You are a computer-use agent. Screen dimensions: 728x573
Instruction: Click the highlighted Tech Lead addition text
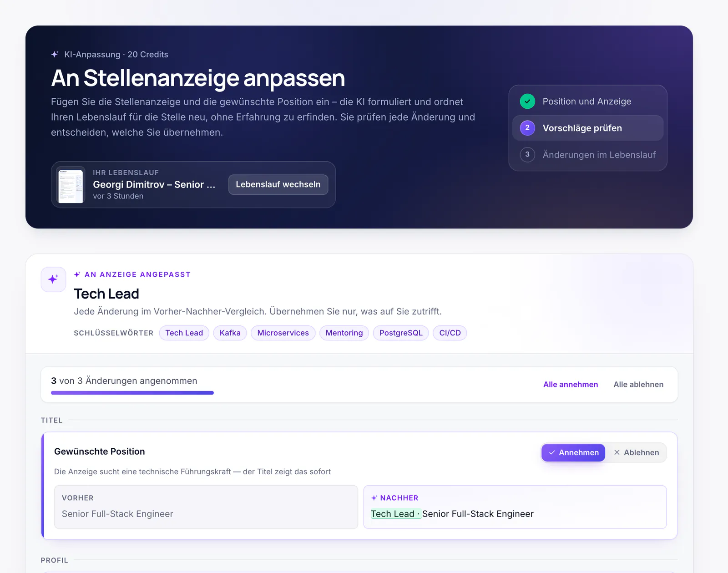coord(395,514)
